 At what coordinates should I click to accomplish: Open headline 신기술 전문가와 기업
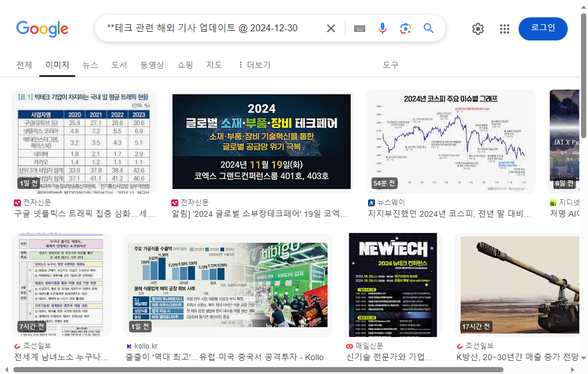[x=389, y=357]
